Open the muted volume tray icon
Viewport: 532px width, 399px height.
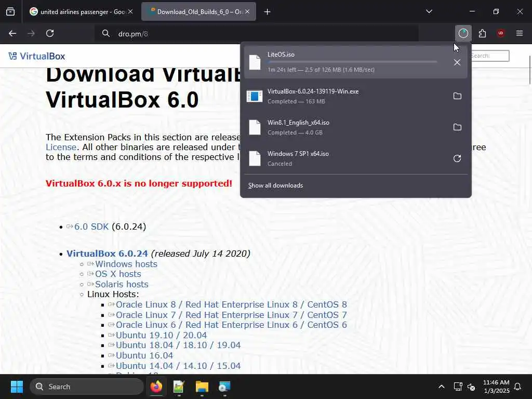click(471, 387)
